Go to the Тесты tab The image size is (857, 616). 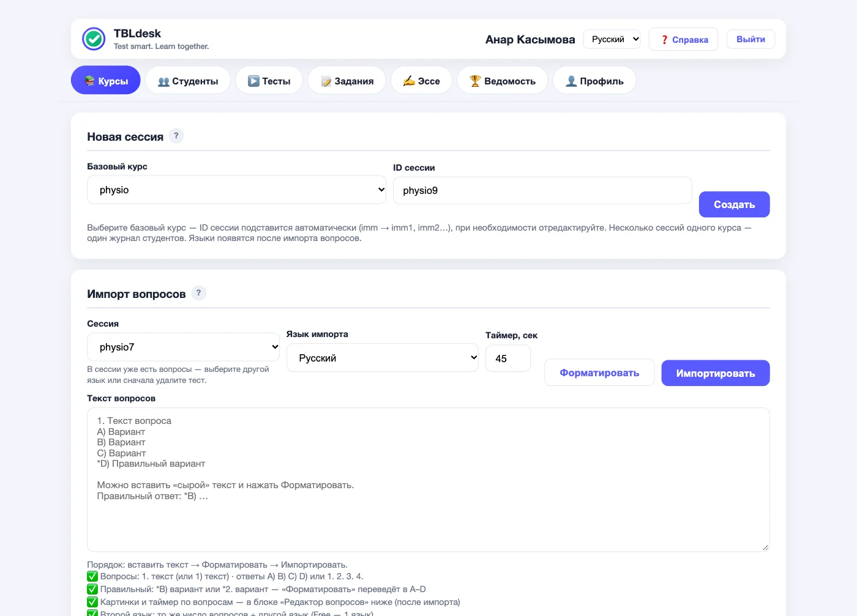[269, 80]
